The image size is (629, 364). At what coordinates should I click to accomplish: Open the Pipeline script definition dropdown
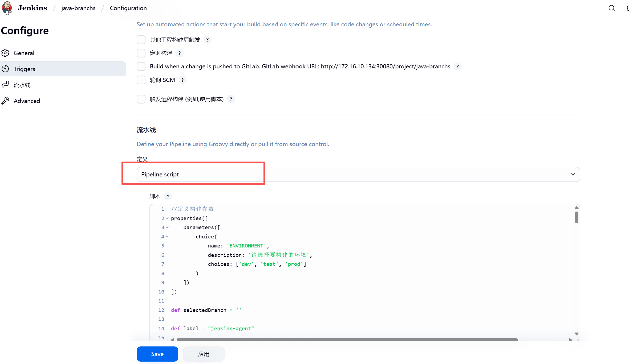point(358,175)
